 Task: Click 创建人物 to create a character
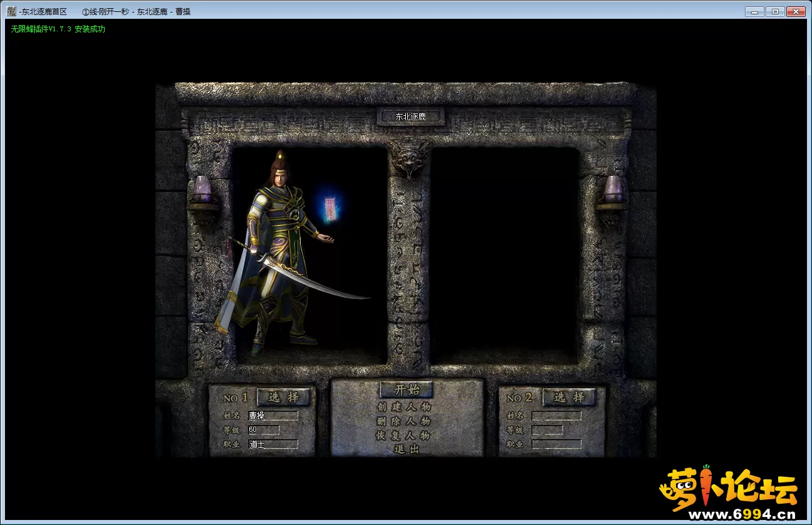click(403, 407)
